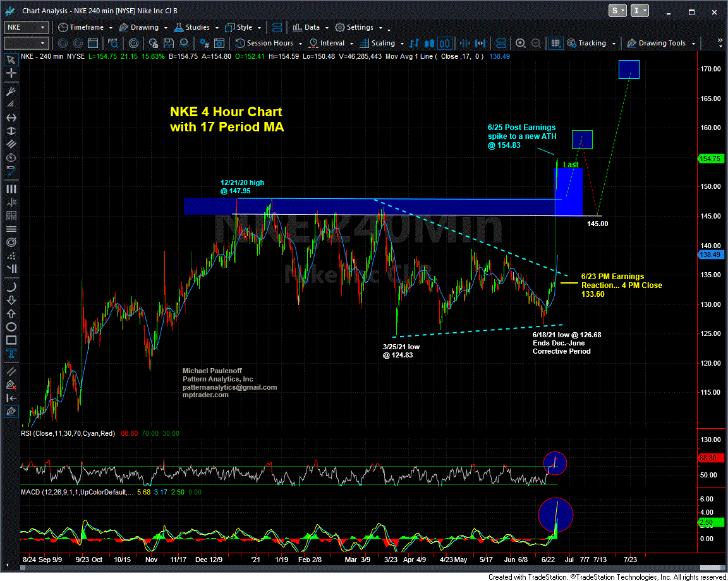The height and width of the screenshot is (581, 728).
Task: Pick the arc drawing tool
Action: click(x=11, y=286)
